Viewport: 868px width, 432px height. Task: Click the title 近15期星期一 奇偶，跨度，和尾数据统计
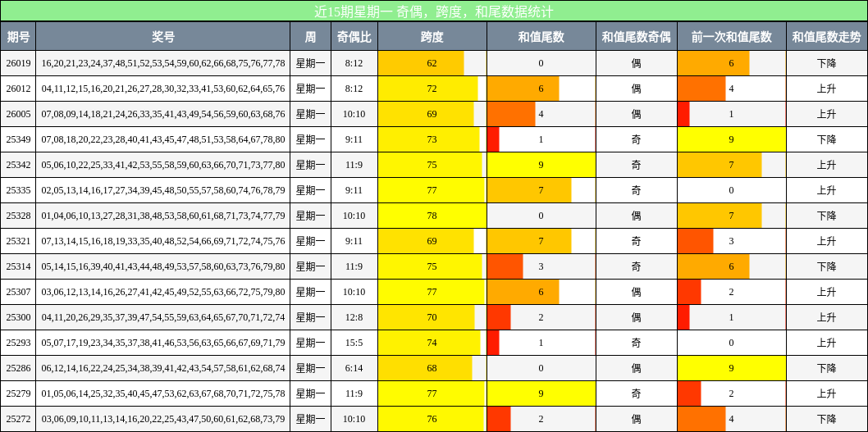click(x=434, y=11)
